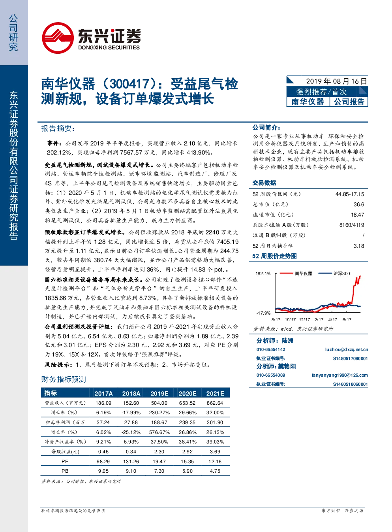Click the rating label 强烈推荐/首次

[321, 92]
